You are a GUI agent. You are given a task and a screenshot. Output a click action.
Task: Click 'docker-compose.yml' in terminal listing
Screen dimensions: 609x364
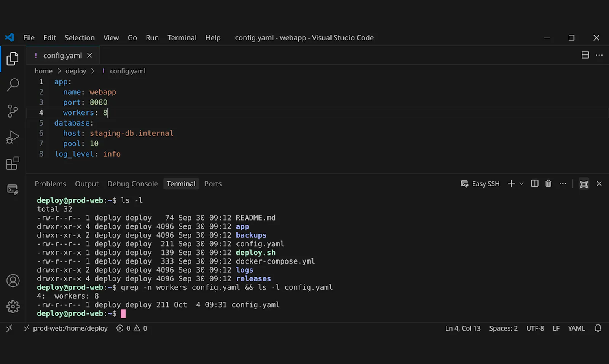(x=275, y=261)
